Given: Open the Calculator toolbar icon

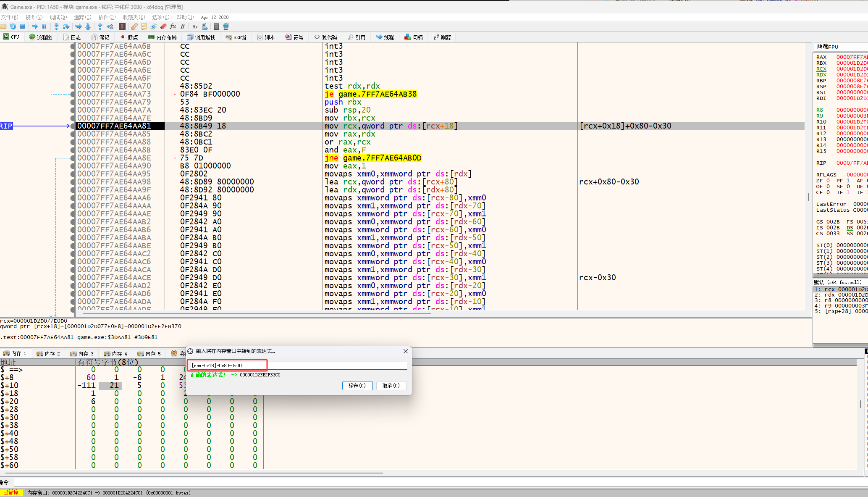Looking at the screenshot, I should pyautogui.click(x=216, y=26).
